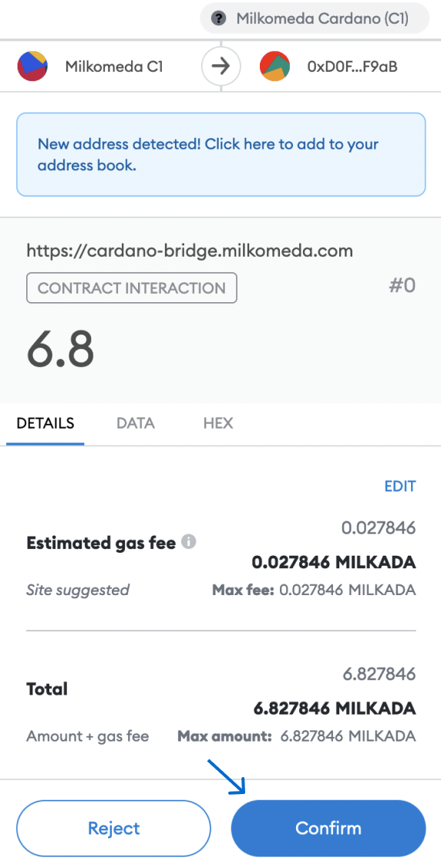This screenshot has height=868, width=441.
Task: Show the Estimated gas fee info tooltip
Action: pos(189,542)
